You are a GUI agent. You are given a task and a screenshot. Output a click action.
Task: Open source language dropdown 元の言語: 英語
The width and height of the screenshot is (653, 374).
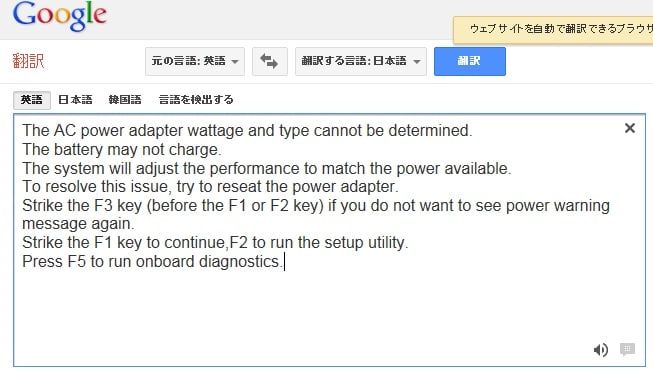[x=195, y=61]
